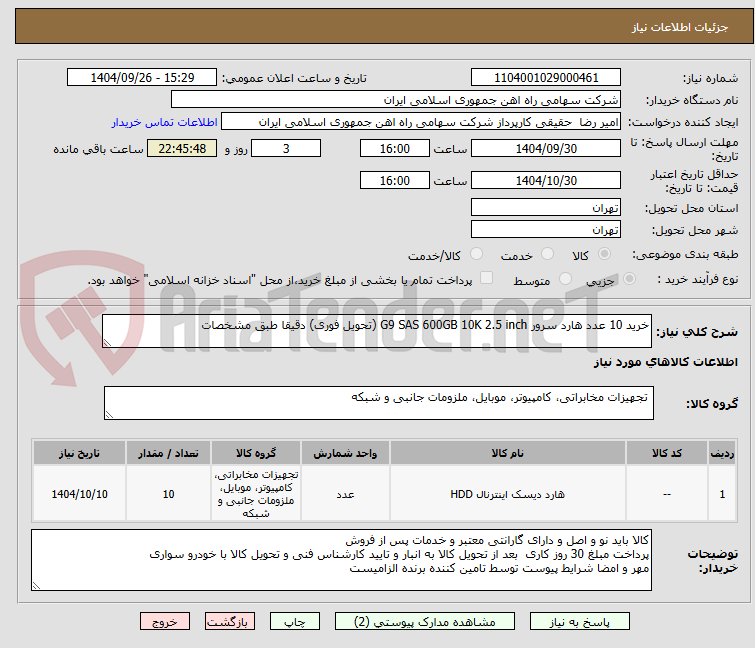Screen dimensions: 755x648
Task: Click the remaining days field showing 3
Action: point(286,148)
